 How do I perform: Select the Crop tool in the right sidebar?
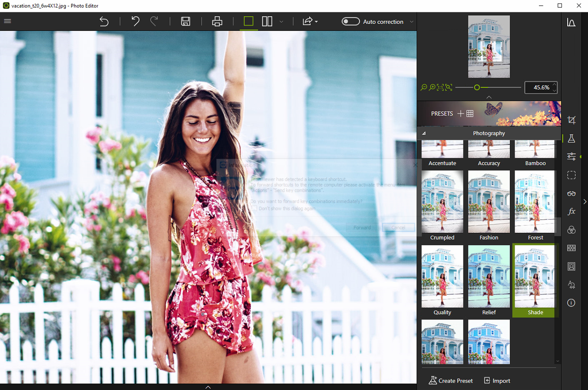[x=571, y=120]
